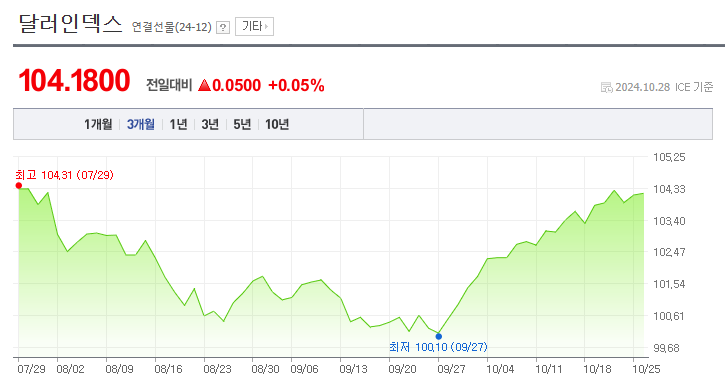This screenshot has width=725, height=391.
Task: Click the 0.0500 change amount
Action: pos(236,86)
